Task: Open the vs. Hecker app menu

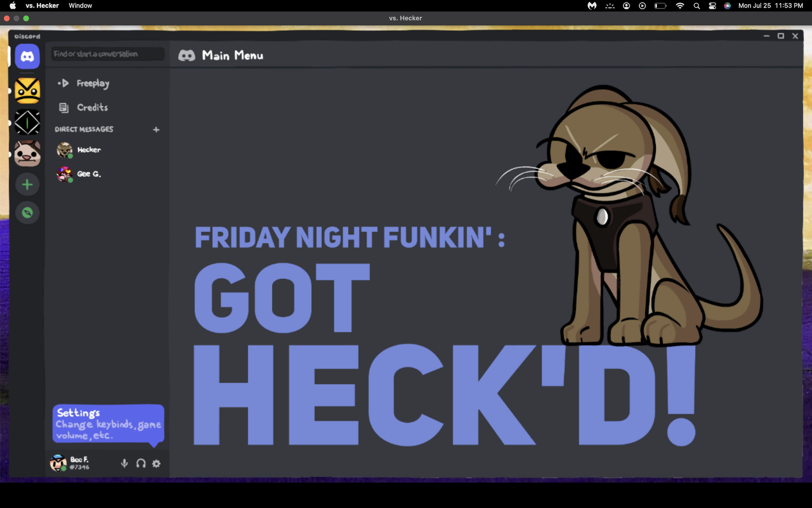Action: [42, 5]
